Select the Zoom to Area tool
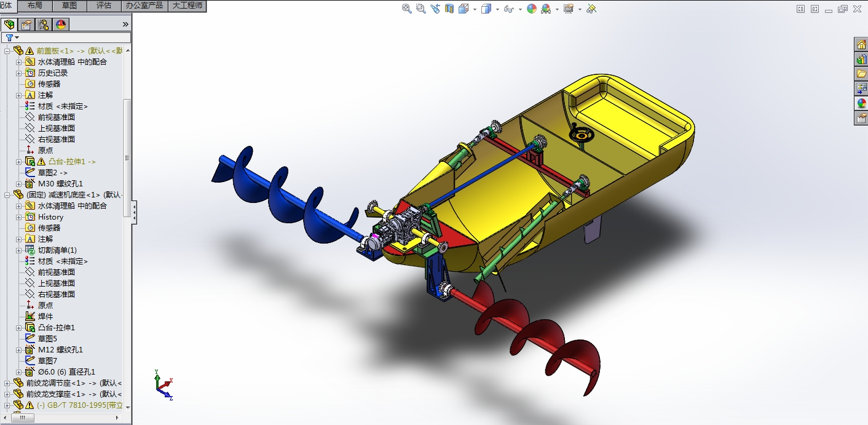Image resolution: width=868 pixels, height=425 pixels. (420, 9)
